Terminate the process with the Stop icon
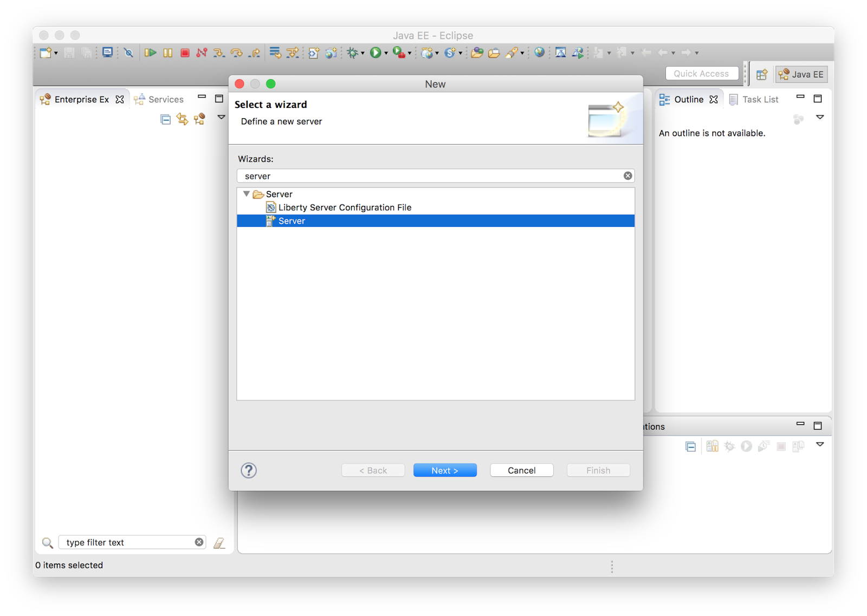 tap(185, 53)
